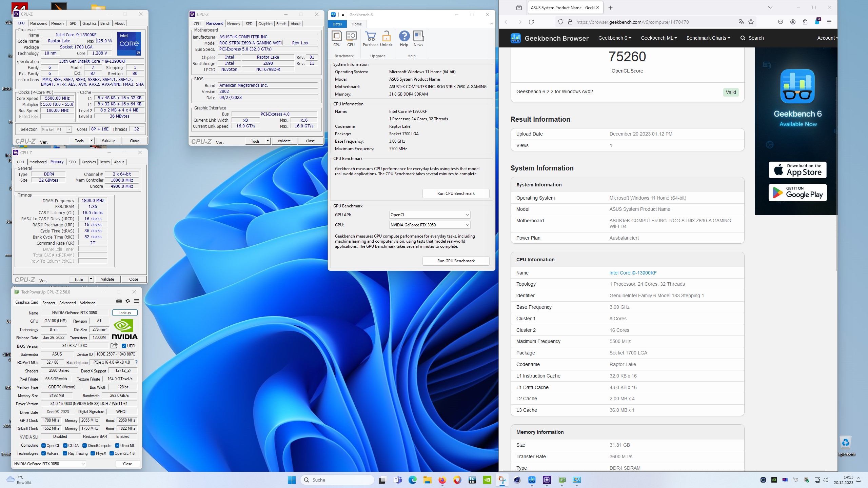This screenshot has width=868, height=488.
Task: Switch to Bench tab in CPU-Z Mainboard window
Action: (281, 24)
